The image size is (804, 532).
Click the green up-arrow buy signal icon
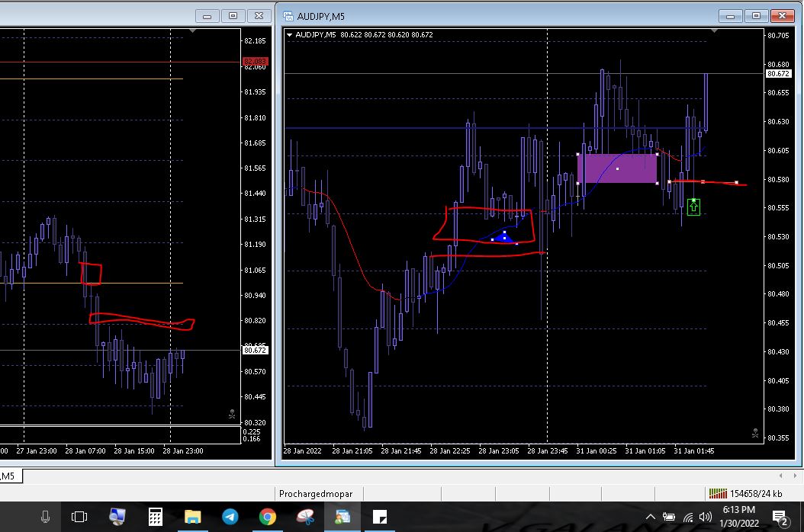pos(693,207)
